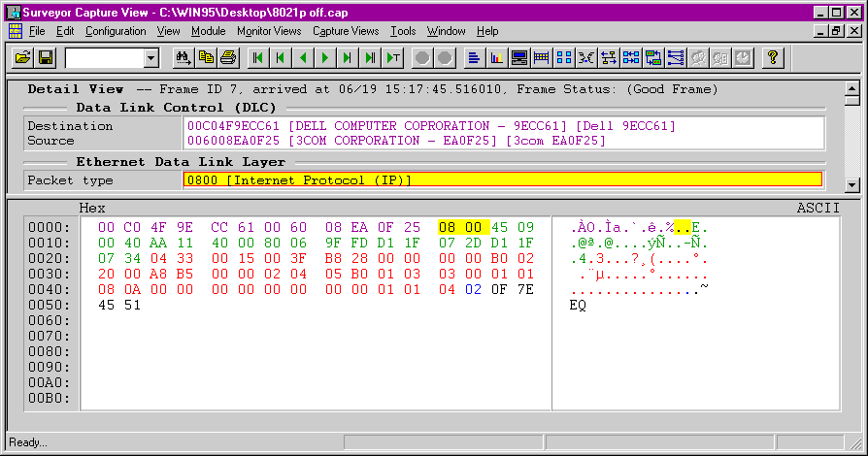The height and width of the screenshot is (456, 868).
Task: Select the highlighted Packet type IP field
Action: [502, 180]
